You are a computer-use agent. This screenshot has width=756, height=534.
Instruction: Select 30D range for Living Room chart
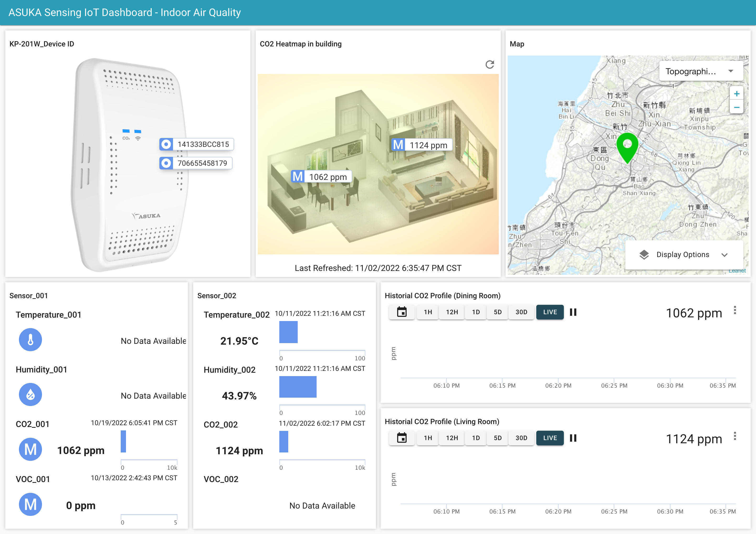(521, 438)
